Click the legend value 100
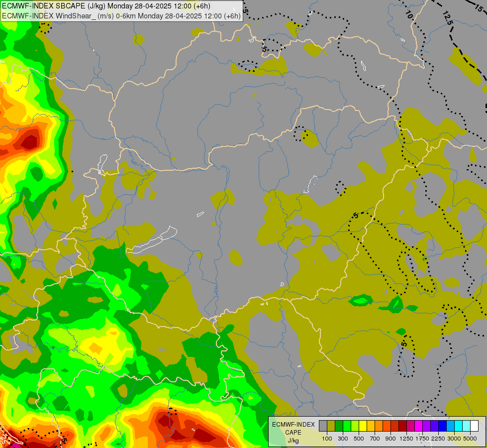 tap(327, 439)
